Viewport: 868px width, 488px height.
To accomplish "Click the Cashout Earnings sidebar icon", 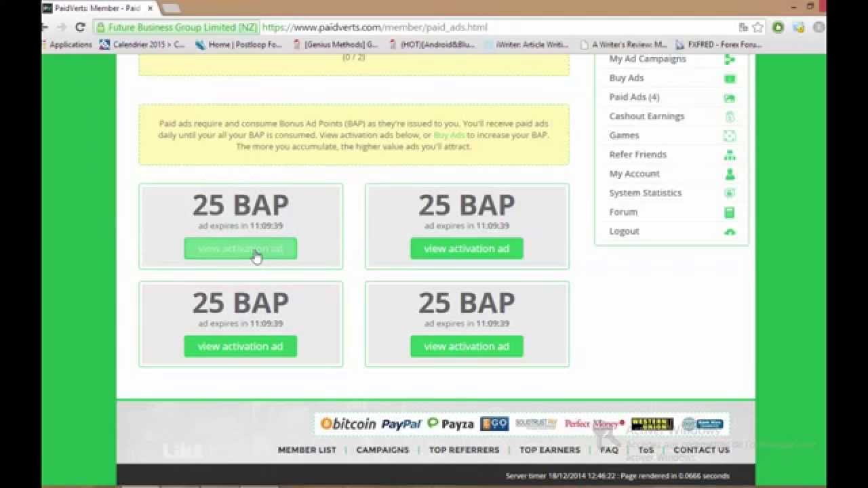I will (730, 117).
